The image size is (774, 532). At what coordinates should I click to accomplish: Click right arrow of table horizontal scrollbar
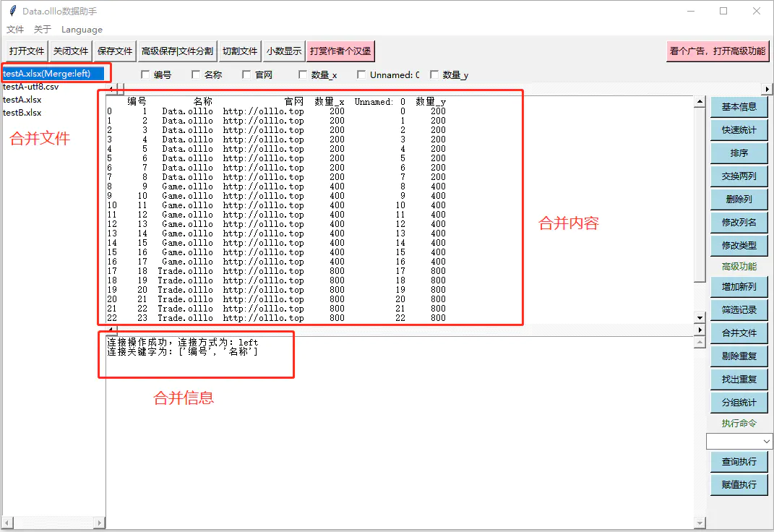click(x=700, y=330)
